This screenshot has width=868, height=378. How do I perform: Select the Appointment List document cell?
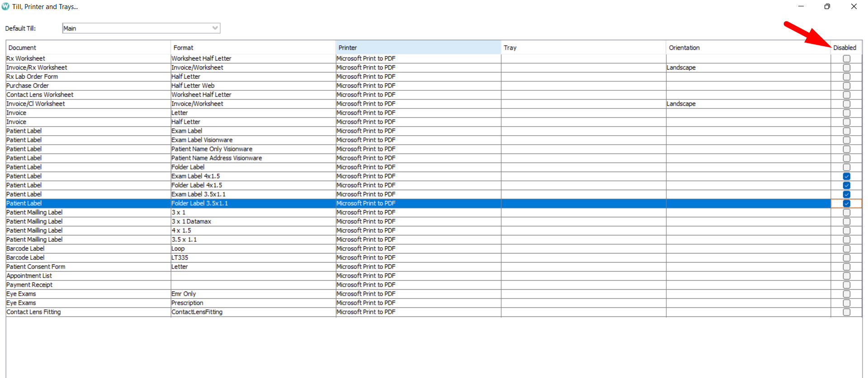point(88,276)
